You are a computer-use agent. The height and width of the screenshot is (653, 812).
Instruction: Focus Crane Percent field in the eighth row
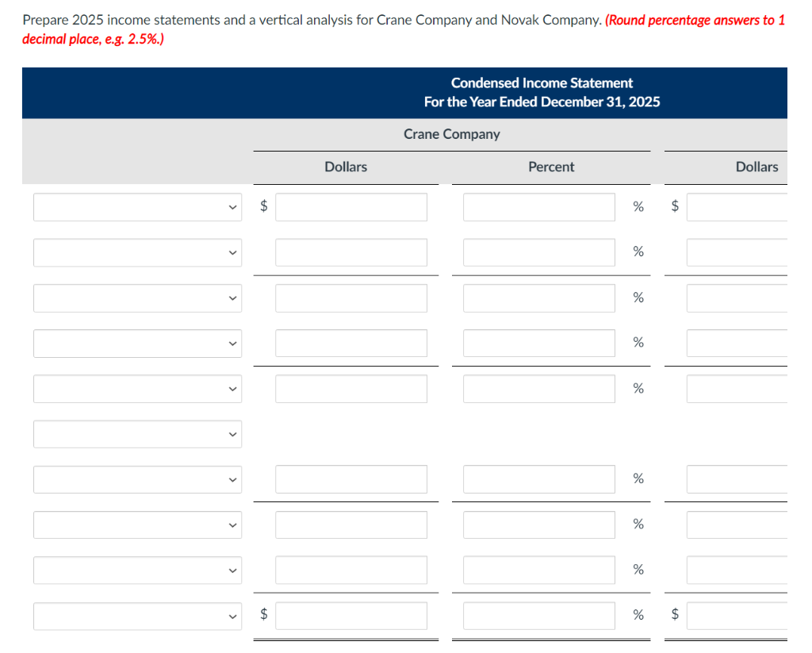(x=539, y=524)
